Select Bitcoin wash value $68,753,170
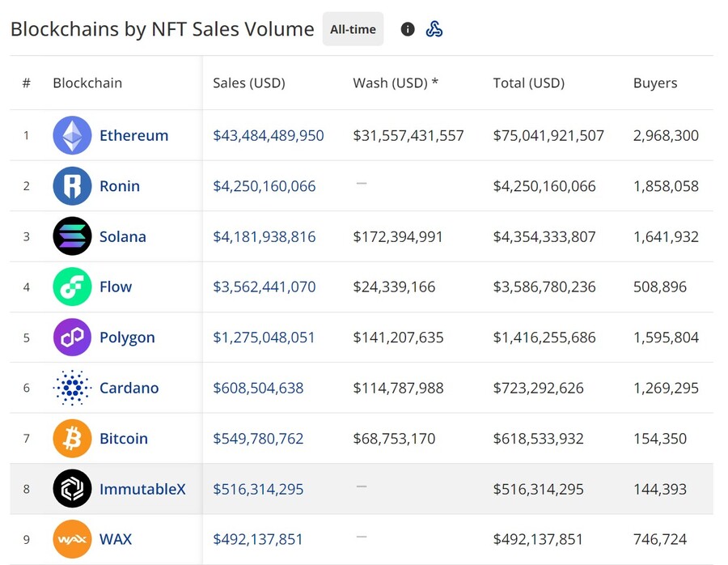The width and height of the screenshot is (728, 565). pyautogui.click(x=394, y=438)
